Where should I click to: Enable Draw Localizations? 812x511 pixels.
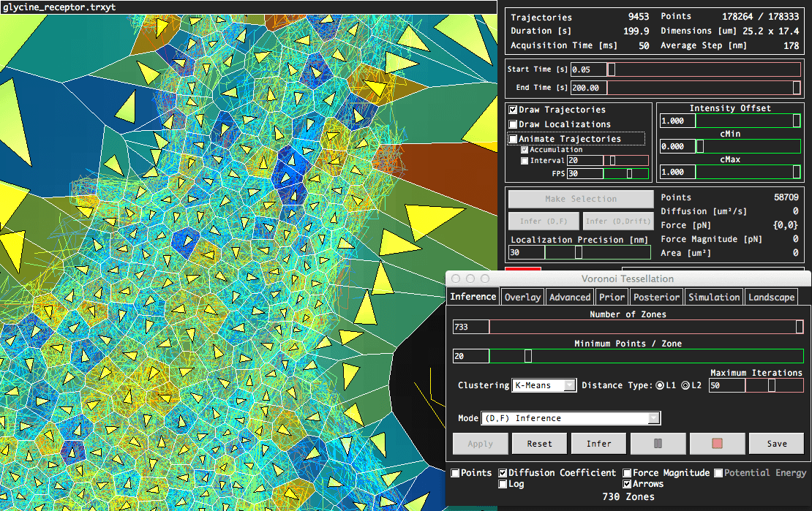514,124
